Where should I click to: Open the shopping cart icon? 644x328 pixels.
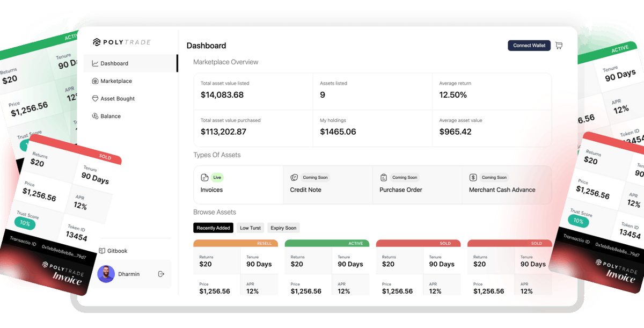(x=559, y=46)
